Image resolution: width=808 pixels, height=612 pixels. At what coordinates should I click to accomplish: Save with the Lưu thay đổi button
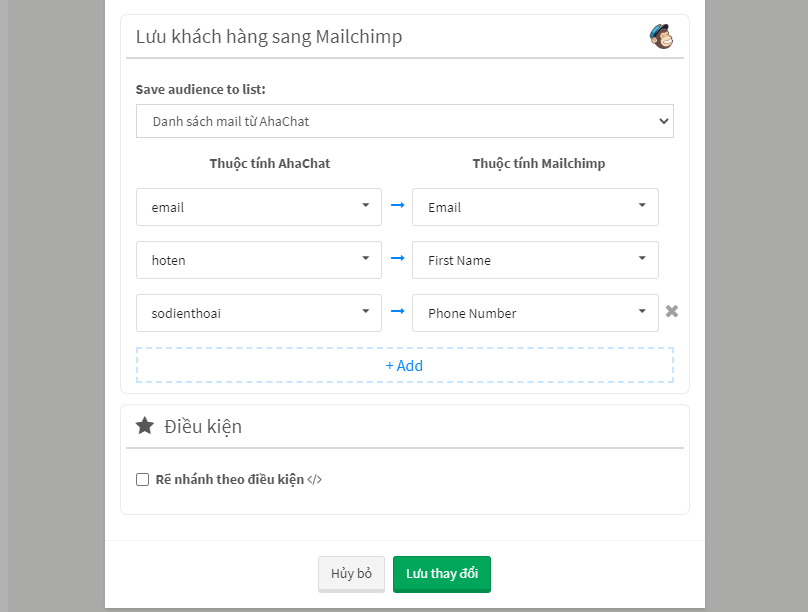click(442, 574)
